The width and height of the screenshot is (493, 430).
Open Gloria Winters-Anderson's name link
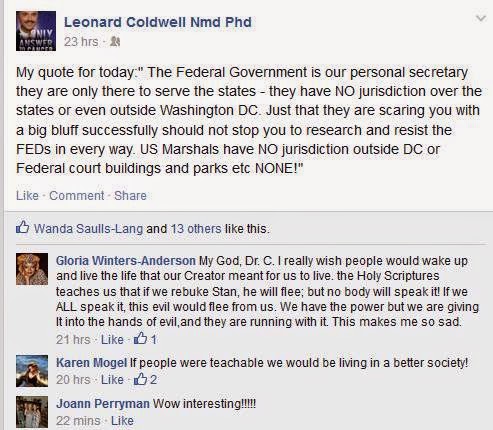click(x=126, y=261)
